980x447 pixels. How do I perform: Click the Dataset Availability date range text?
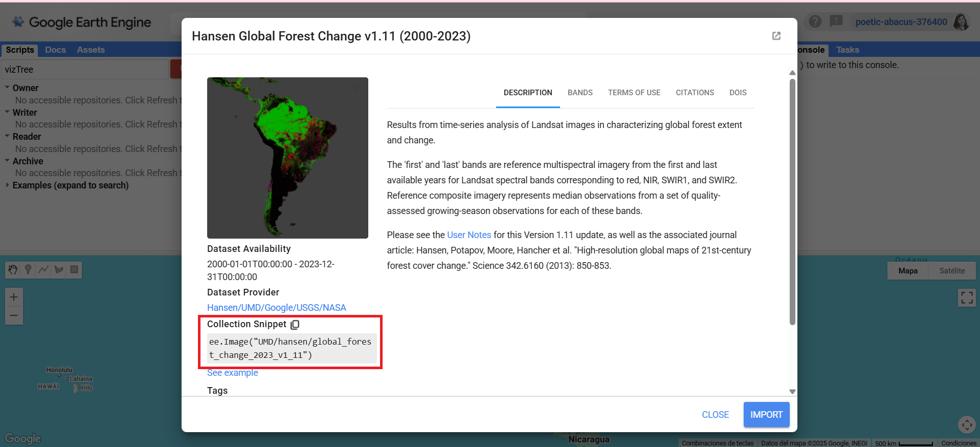click(x=271, y=270)
